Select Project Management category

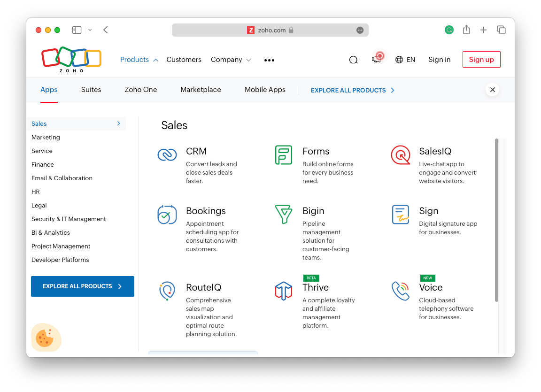coord(61,246)
